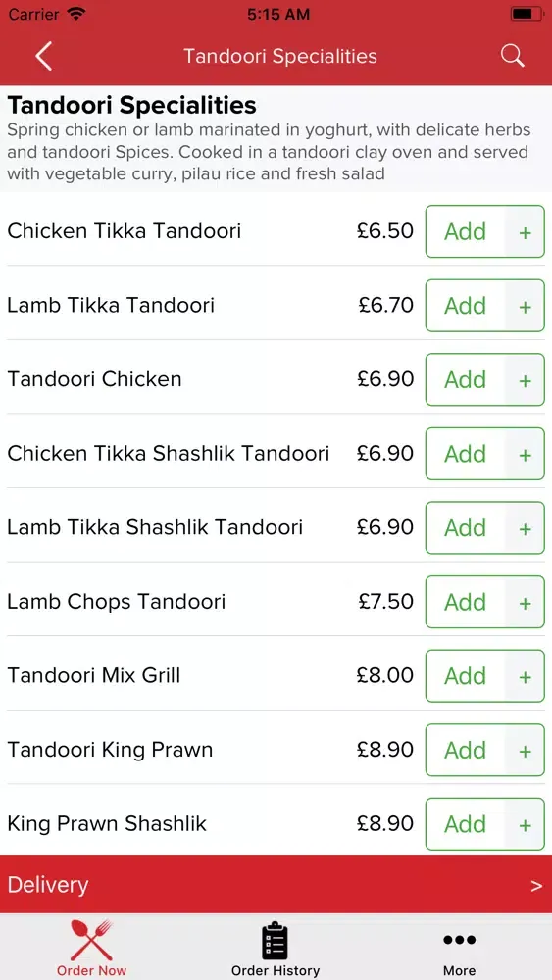Select the Tandoori Mix Grill item name

(94, 675)
